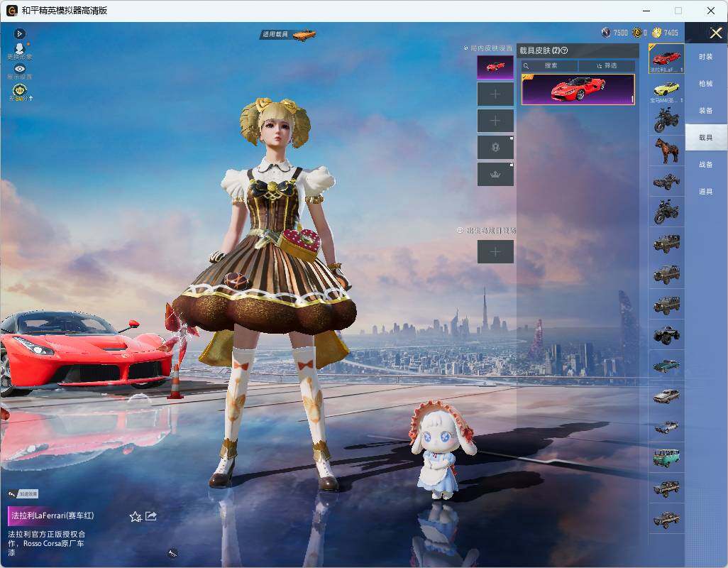Click the locked crown skin slot

[495, 174]
